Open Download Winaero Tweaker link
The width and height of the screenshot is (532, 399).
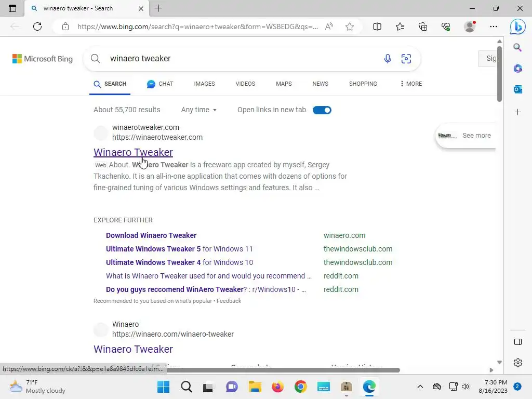pos(151,235)
